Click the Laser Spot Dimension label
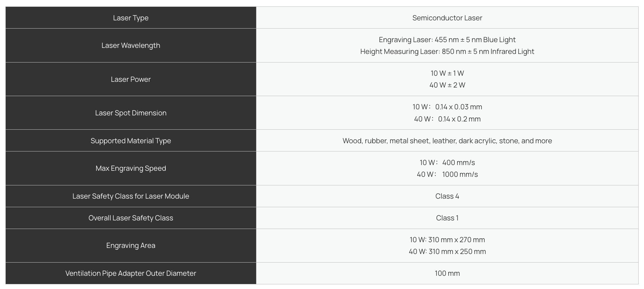Image resolution: width=644 pixels, height=289 pixels. click(131, 113)
